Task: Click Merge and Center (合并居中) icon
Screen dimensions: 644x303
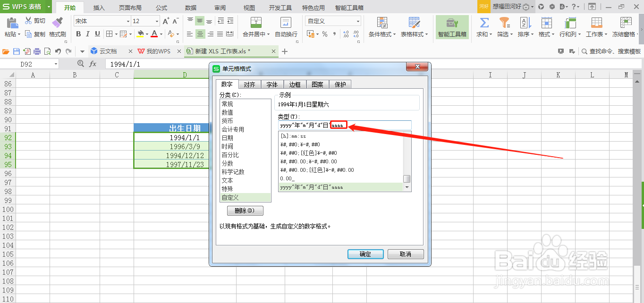Action: tap(255, 22)
